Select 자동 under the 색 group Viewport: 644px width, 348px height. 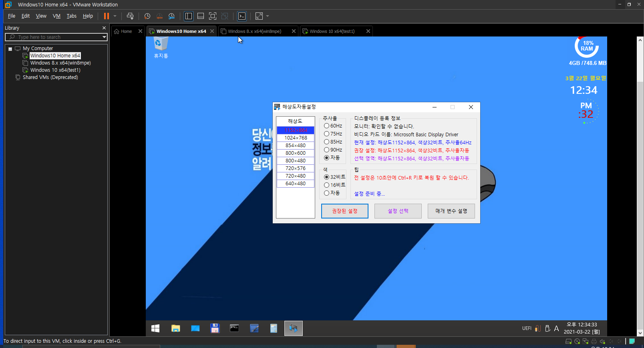pyautogui.click(x=332, y=193)
